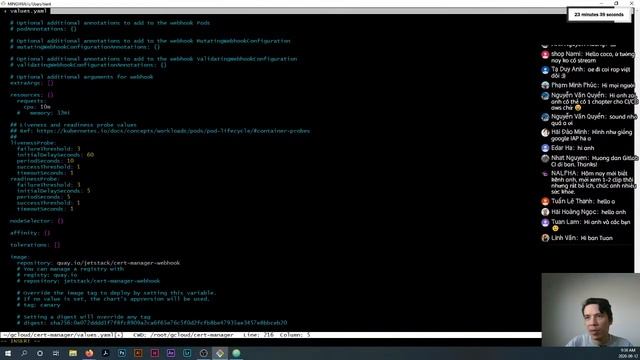Open Photoshop (Ps) from taskbar
This screenshot has height=360, width=640.
pos(122,353)
